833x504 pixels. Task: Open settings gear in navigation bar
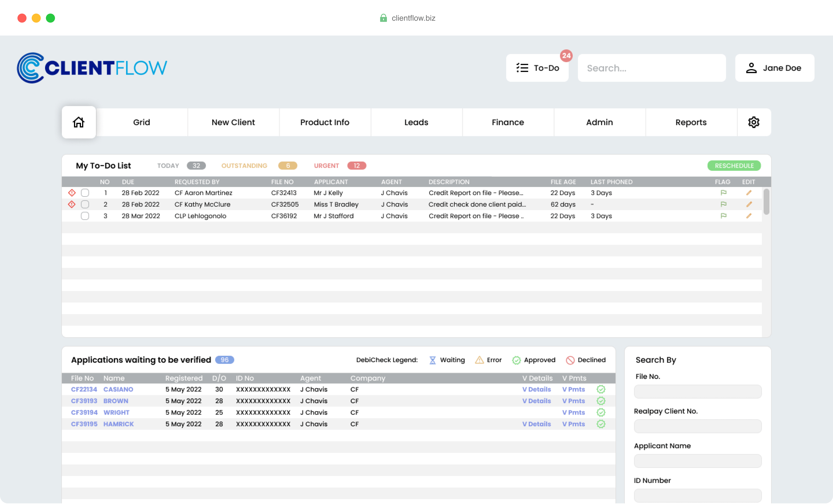(754, 122)
